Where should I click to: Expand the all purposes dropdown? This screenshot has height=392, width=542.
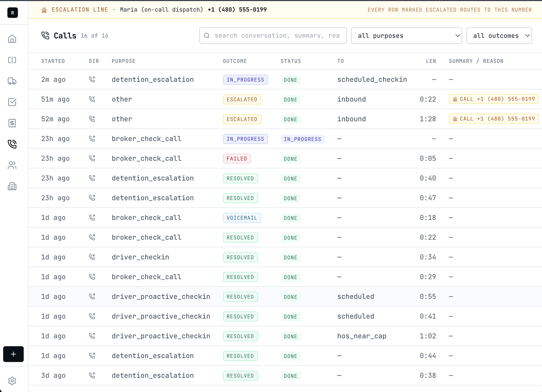click(x=406, y=36)
